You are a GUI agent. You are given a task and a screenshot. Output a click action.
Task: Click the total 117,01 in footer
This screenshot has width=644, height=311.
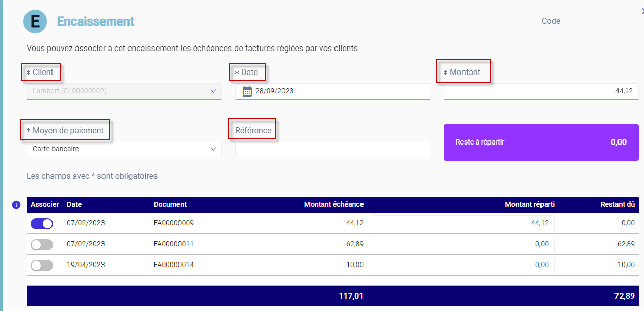(x=351, y=296)
